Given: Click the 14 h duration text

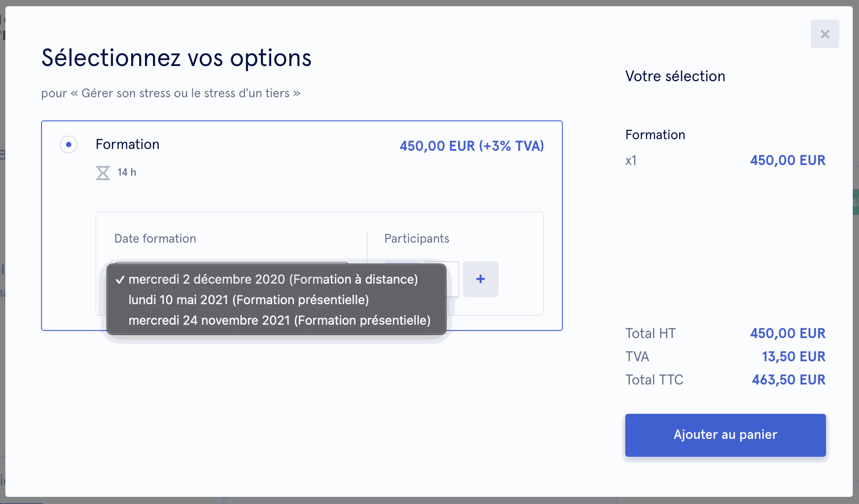Looking at the screenshot, I should tap(127, 172).
